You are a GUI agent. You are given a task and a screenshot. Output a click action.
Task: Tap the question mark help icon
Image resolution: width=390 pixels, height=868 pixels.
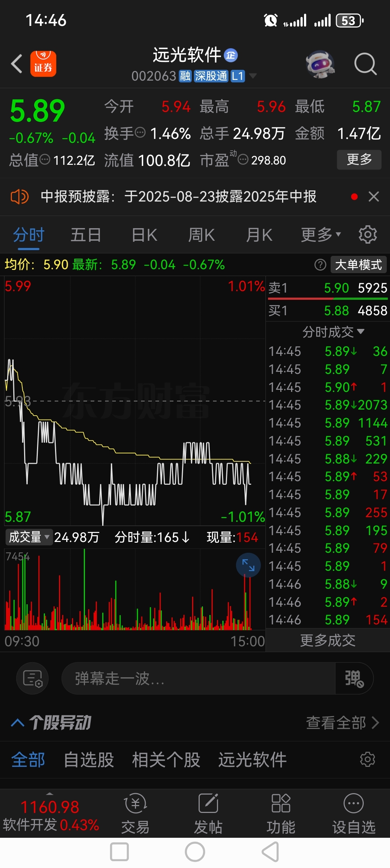320,265
